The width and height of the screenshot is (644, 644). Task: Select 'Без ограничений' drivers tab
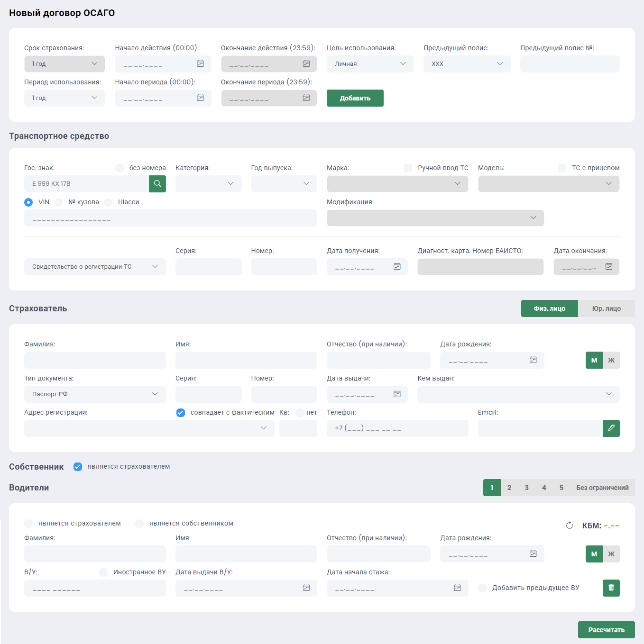(602, 488)
